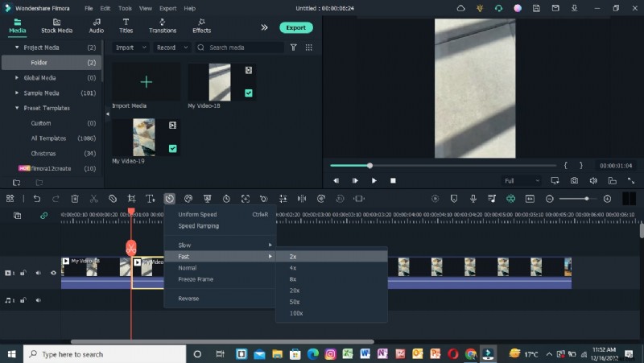Viewport: 644px width, 363px height.
Task: Click the filter icon in media panel
Action: pos(293,47)
